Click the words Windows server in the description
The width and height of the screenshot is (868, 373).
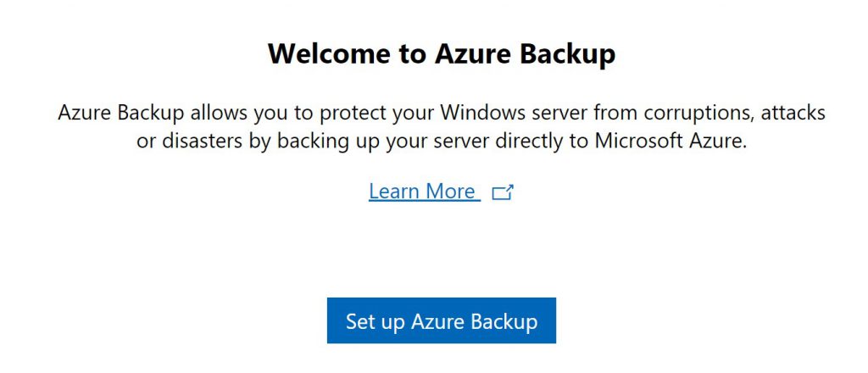pyautogui.click(x=515, y=113)
